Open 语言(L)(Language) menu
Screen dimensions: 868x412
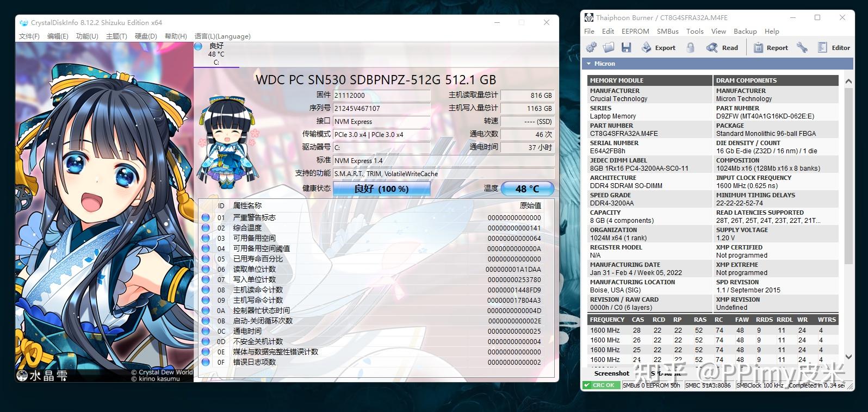point(222,36)
